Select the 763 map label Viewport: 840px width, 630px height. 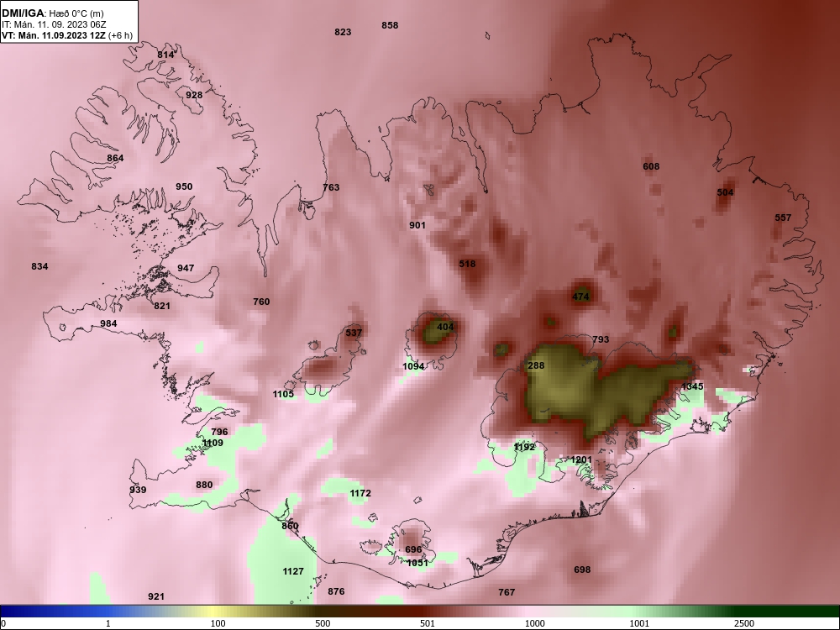(x=331, y=187)
